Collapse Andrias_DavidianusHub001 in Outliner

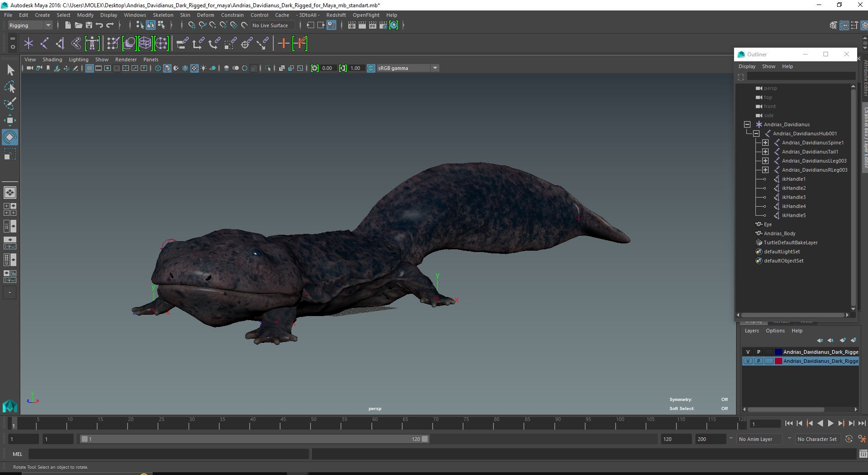tap(756, 134)
